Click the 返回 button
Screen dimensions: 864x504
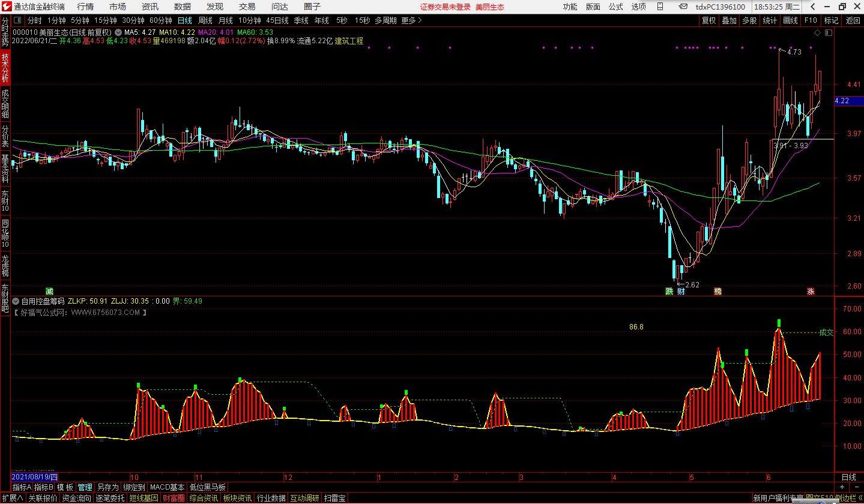tap(852, 20)
